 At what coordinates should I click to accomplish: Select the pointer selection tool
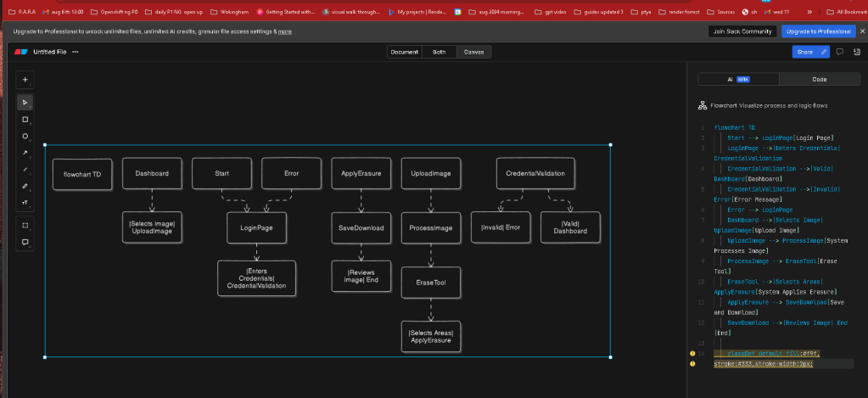coord(25,103)
